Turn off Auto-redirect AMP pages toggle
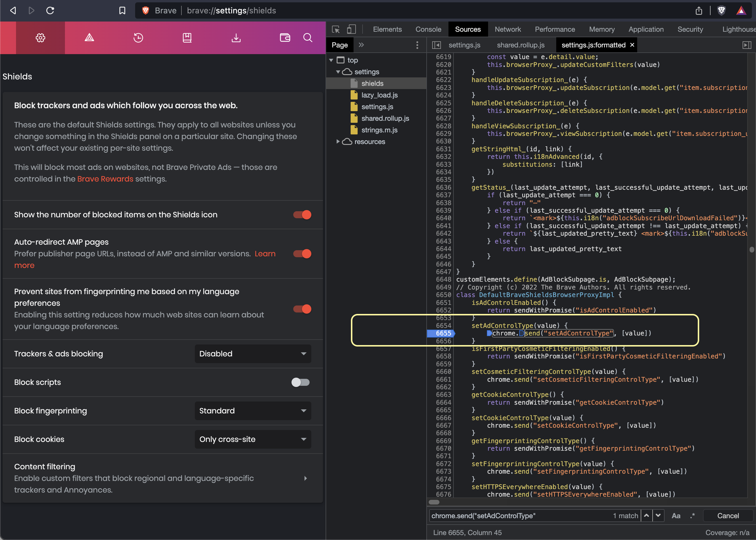This screenshot has height=540, width=756. [302, 254]
